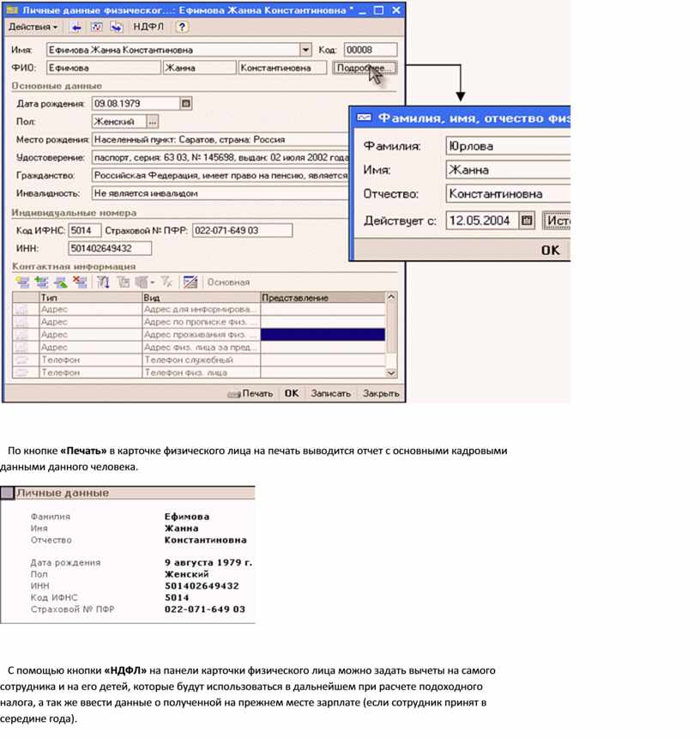Click into the Код field 00008

coord(371,50)
